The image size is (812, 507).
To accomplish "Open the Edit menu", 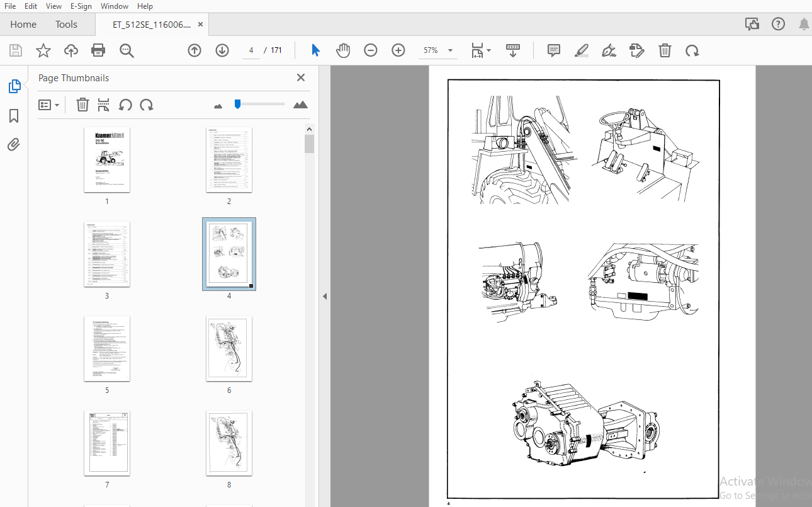I will click(x=31, y=6).
